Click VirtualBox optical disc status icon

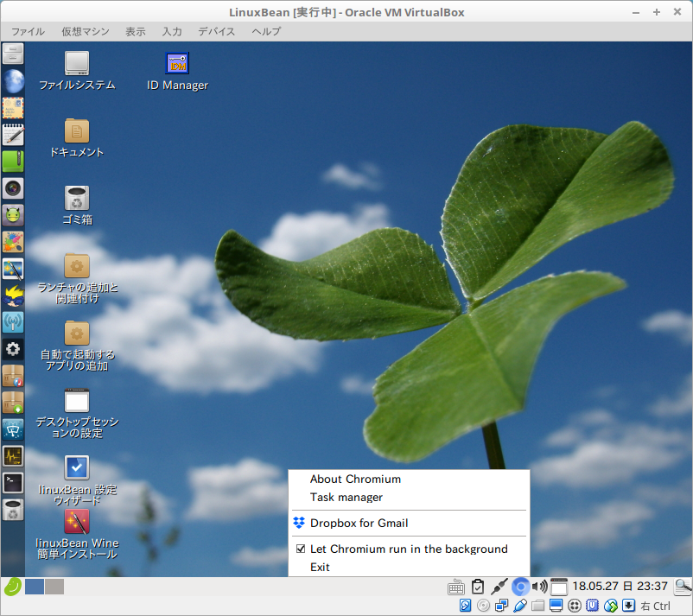pos(484,606)
